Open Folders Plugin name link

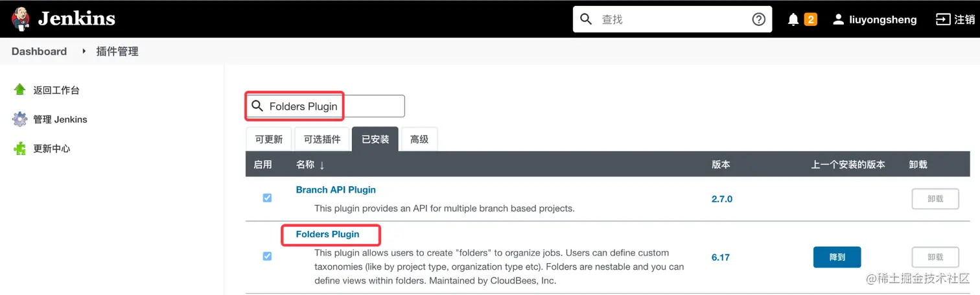[x=327, y=234]
